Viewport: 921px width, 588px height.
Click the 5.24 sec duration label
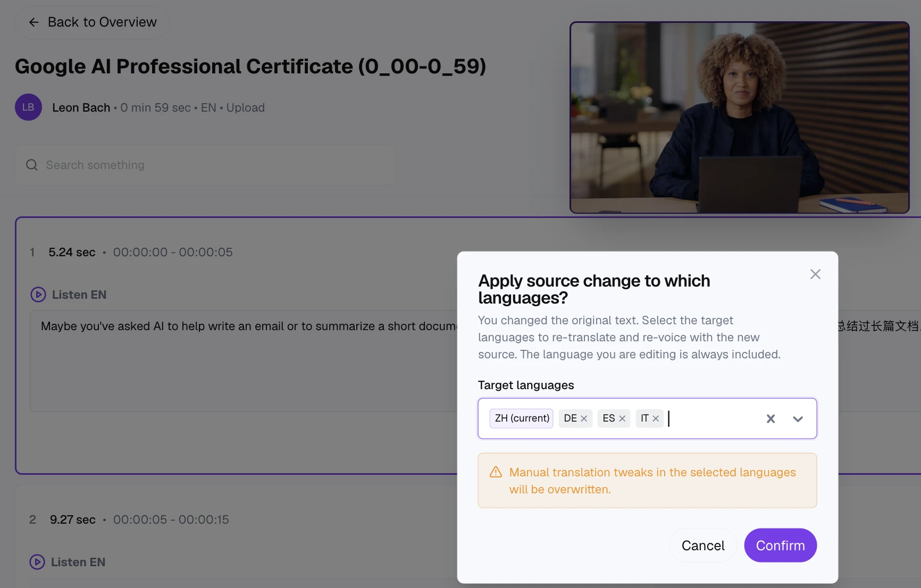point(72,252)
